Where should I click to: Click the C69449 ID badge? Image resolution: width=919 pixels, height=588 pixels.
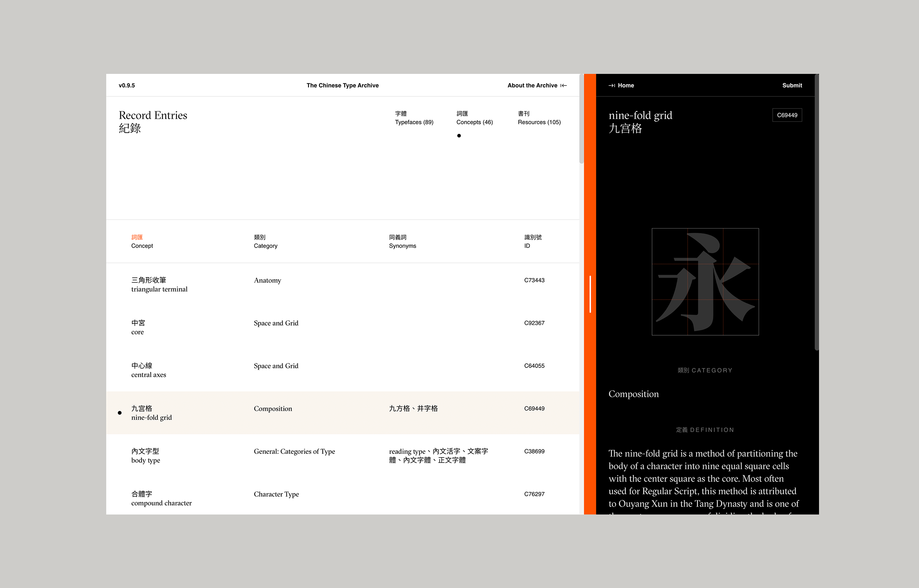pos(787,115)
